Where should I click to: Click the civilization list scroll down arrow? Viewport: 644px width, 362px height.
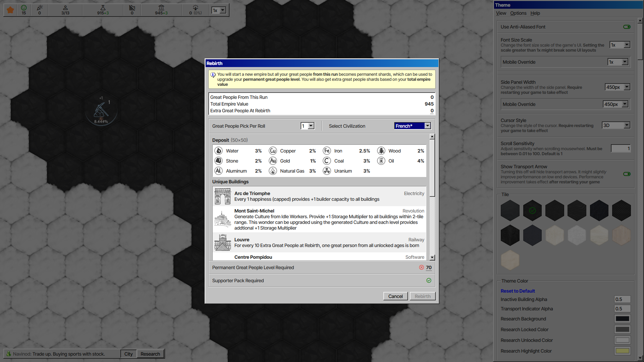pos(432,257)
